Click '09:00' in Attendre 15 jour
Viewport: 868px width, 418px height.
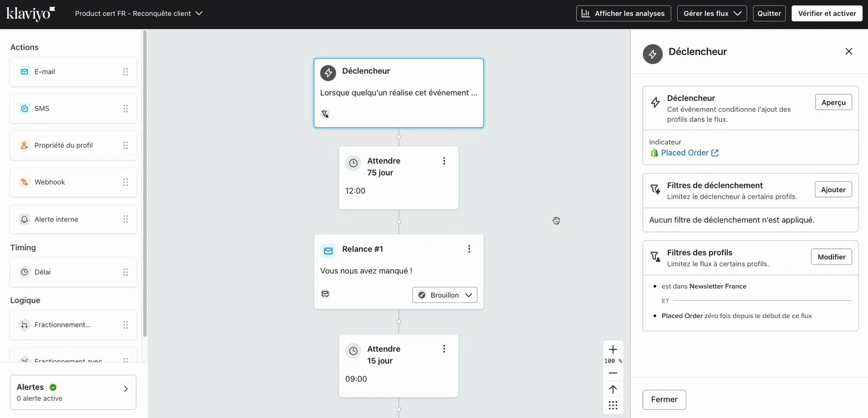click(x=356, y=379)
